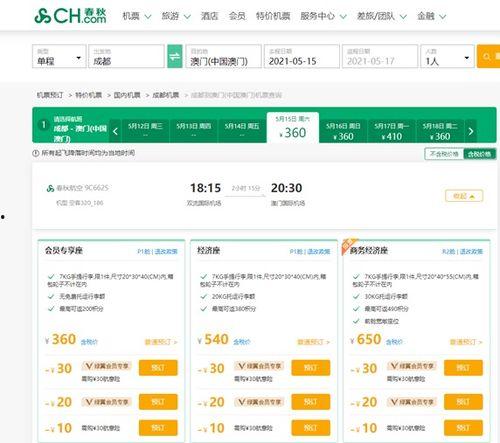Click the info icon about local times

(36, 153)
